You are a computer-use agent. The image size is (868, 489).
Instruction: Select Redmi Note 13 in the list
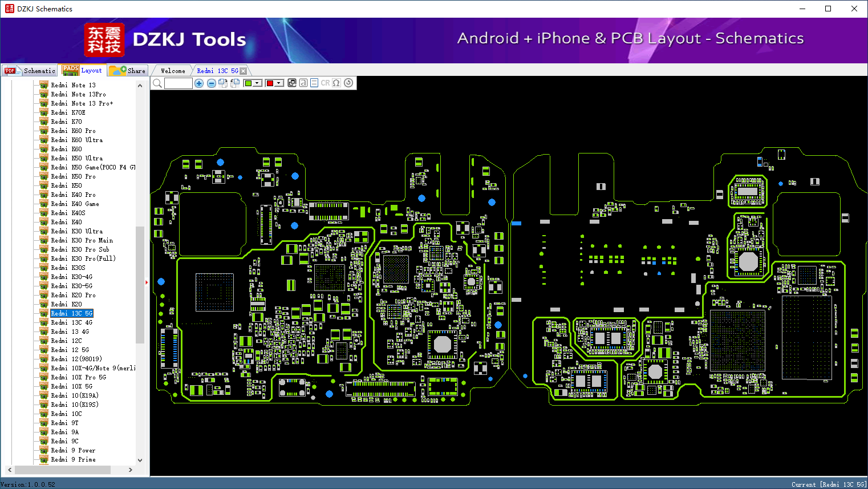(73, 85)
